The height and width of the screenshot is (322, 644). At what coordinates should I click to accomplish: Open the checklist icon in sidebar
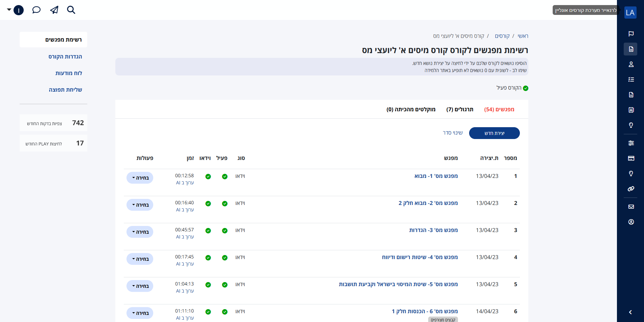coord(631,79)
